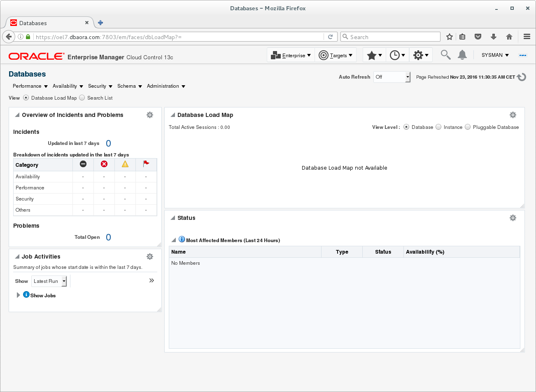Open the Security menu
Screen dimensions: 536x392
(100, 86)
